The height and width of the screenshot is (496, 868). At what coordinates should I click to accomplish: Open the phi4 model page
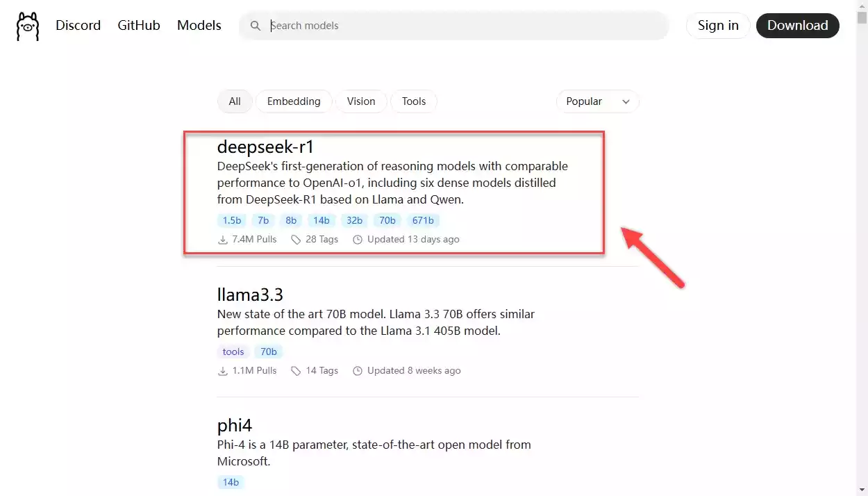point(235,424)
